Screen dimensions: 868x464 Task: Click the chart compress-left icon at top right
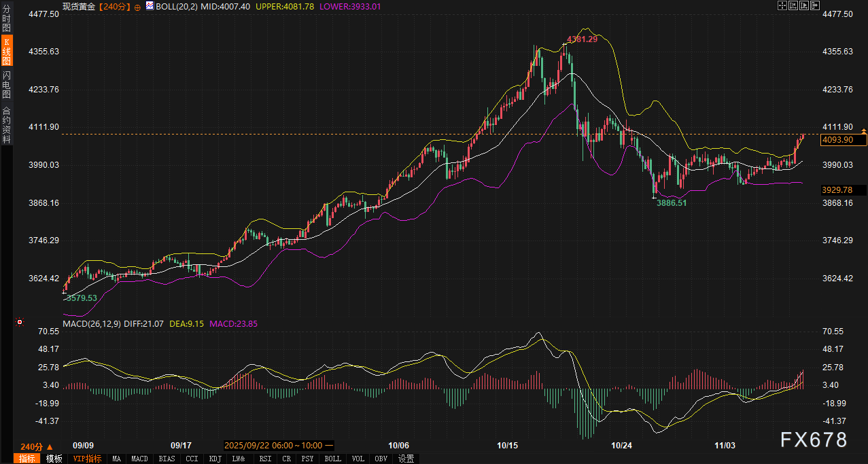point(793,5)
